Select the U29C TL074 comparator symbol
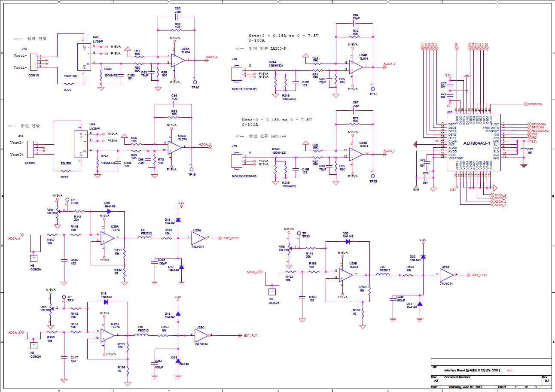Screen dimensions: 555x392 point(108,335)
